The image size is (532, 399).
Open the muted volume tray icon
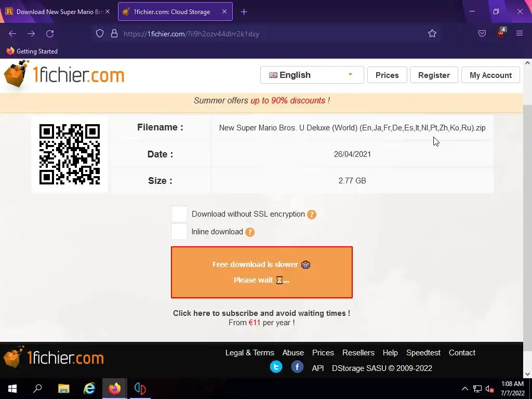pos(489,389)
